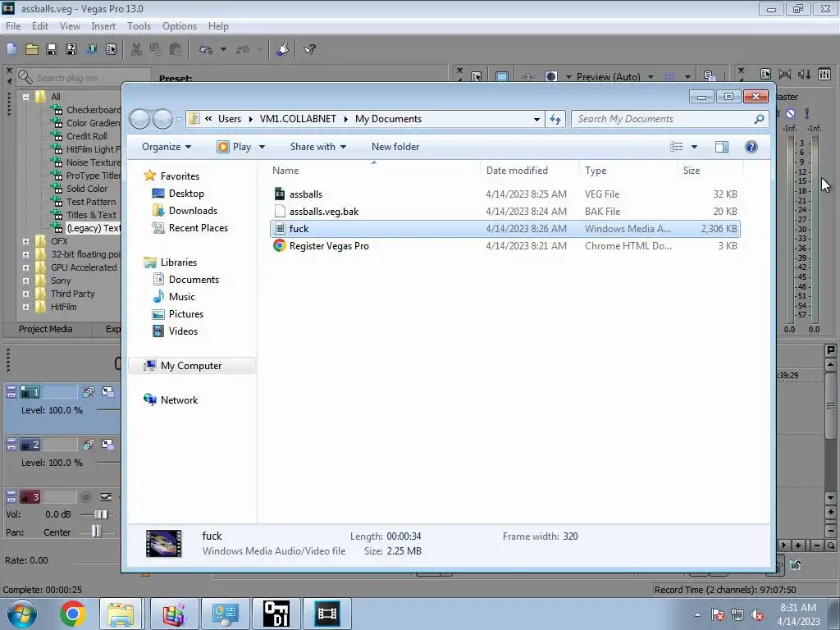This screenshot has height=630, width=840.
Task: Click Play button in explorer toolbar
Action: pyautogui.click(x=234, y=147)
